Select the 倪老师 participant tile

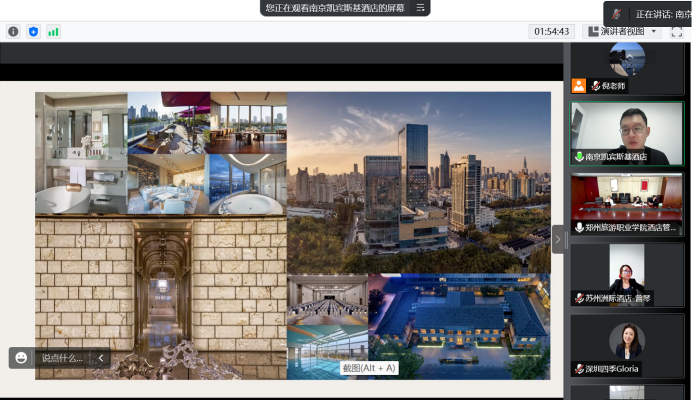pos(627,68)
